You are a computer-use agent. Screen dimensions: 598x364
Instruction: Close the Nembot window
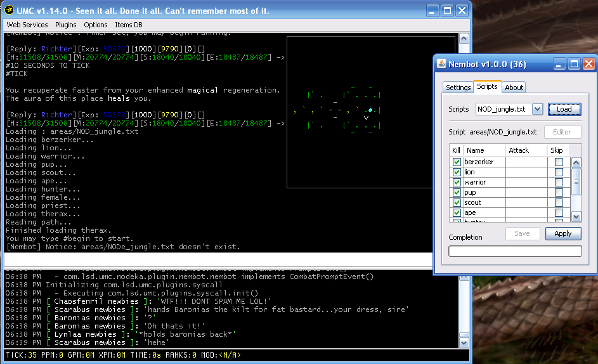[x=588, y=64]
